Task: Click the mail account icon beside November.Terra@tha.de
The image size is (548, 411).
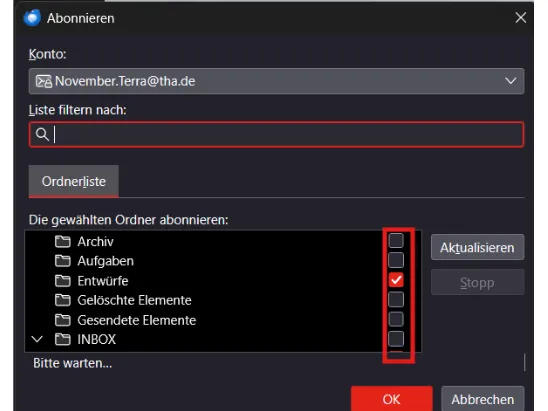Action: coord(44,81)
